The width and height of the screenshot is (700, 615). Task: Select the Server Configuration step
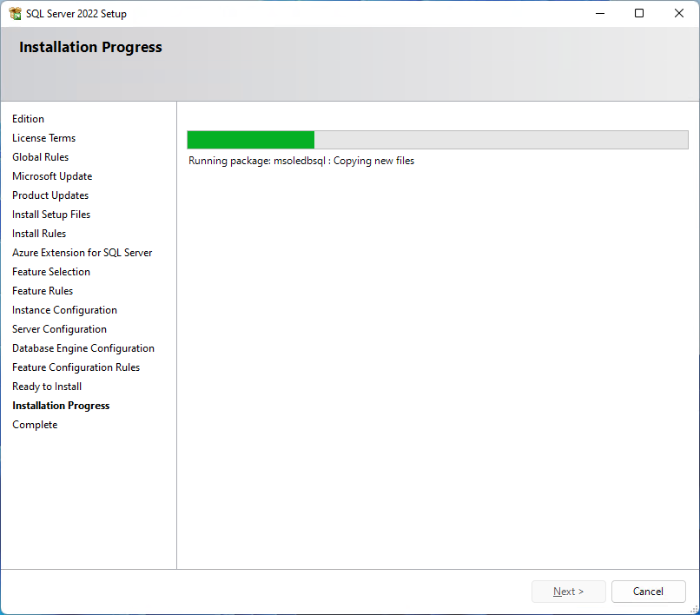tap(59, 329)
